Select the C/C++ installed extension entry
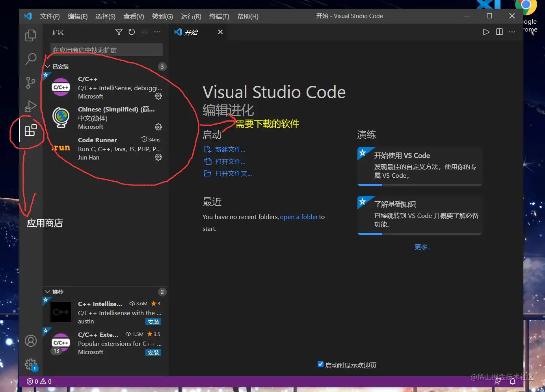The image size is (545, 392). tap(106, 87)
